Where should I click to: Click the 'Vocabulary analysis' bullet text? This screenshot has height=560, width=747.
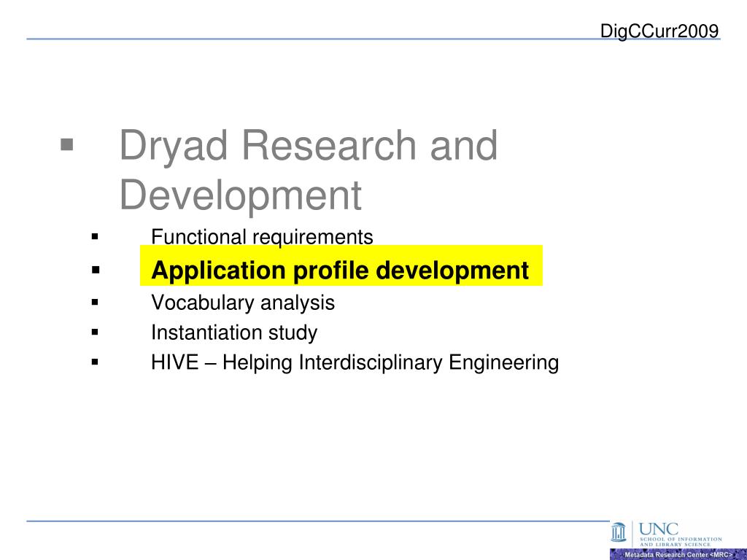coord(243,303)
